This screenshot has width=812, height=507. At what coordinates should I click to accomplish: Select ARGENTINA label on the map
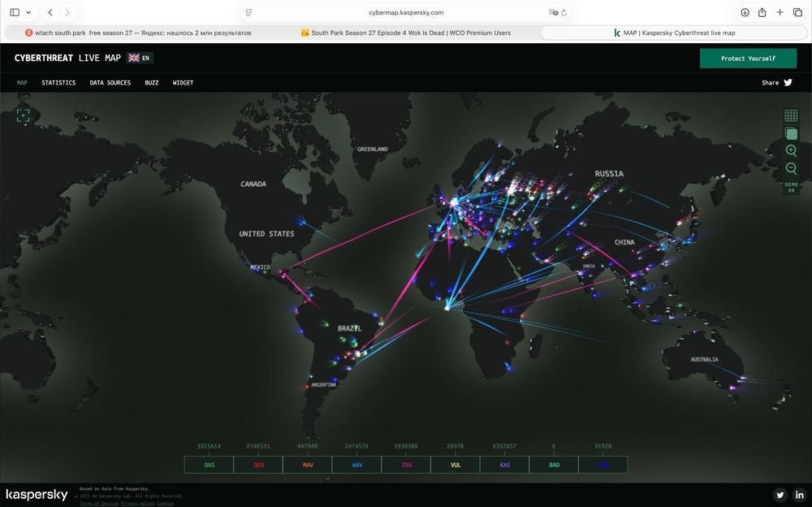324,384
